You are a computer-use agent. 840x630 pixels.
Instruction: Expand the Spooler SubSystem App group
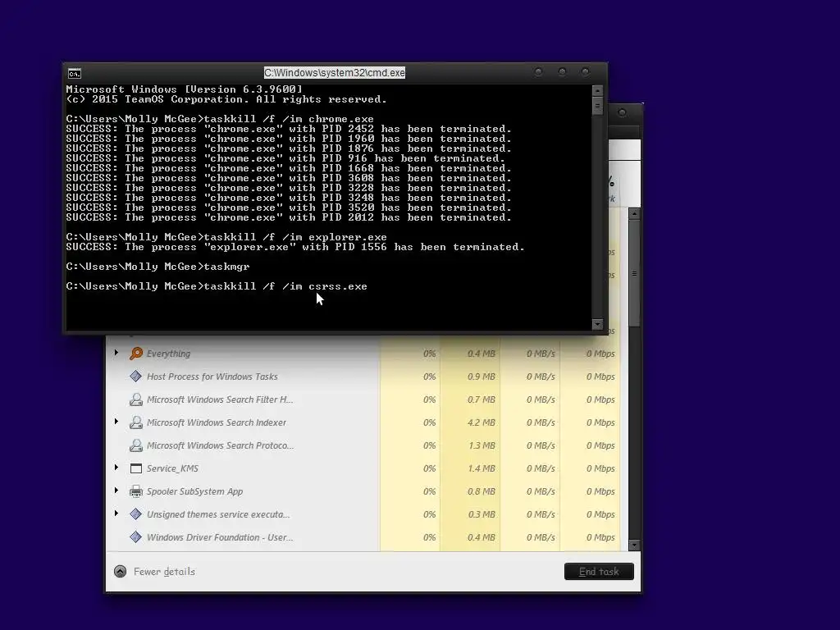[x=116, y=491]
